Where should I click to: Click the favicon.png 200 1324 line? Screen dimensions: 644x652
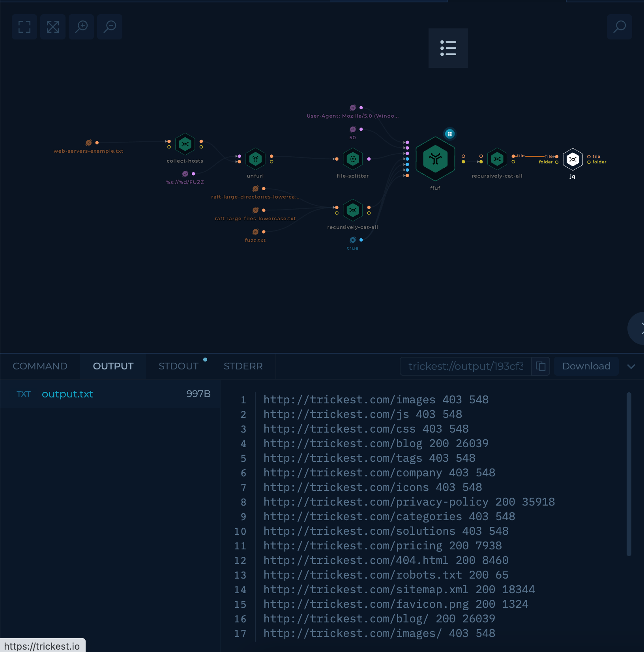click(x=396, y=604)
